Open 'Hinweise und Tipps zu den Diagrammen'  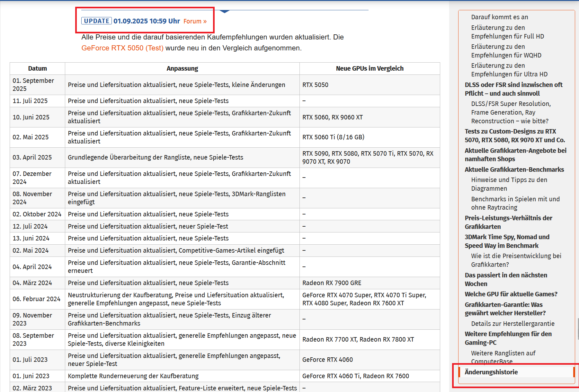tap(509, 184)
